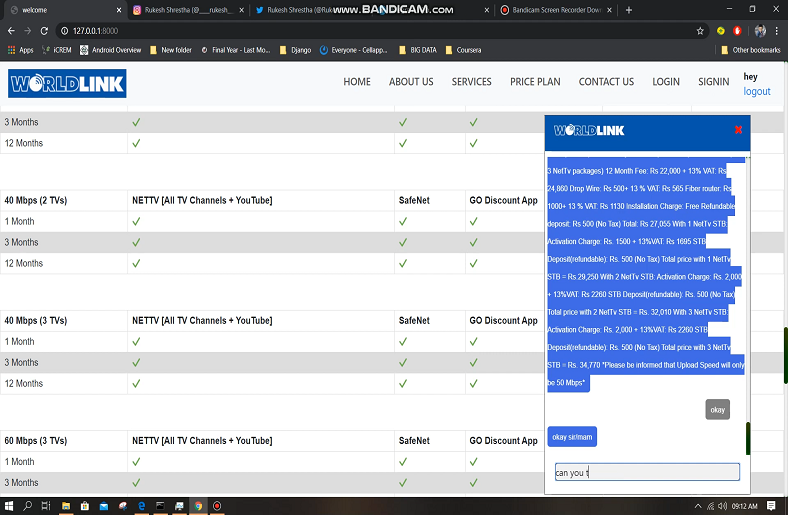Open Microsoft Store from taskbar
Screen dimensions: 788x515
[85, 506]
